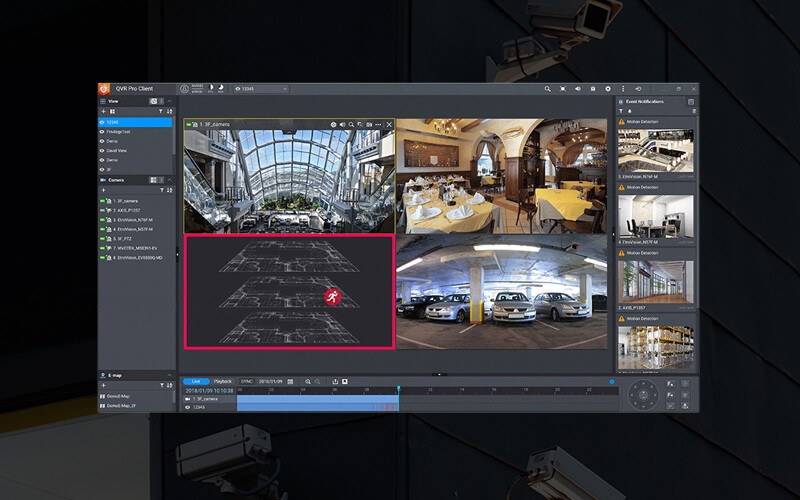Image resolution: width=800 pixels, height=500 pixels.
Task: Open the 12345 view dropdown in title bar
Action: [x=262, y=89]
